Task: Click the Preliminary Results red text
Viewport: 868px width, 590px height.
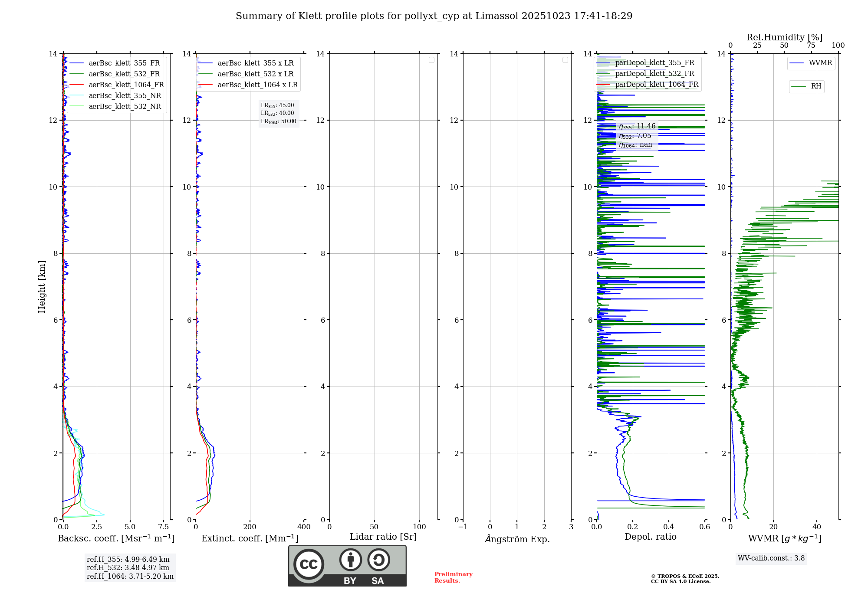Action: [453, 577]
